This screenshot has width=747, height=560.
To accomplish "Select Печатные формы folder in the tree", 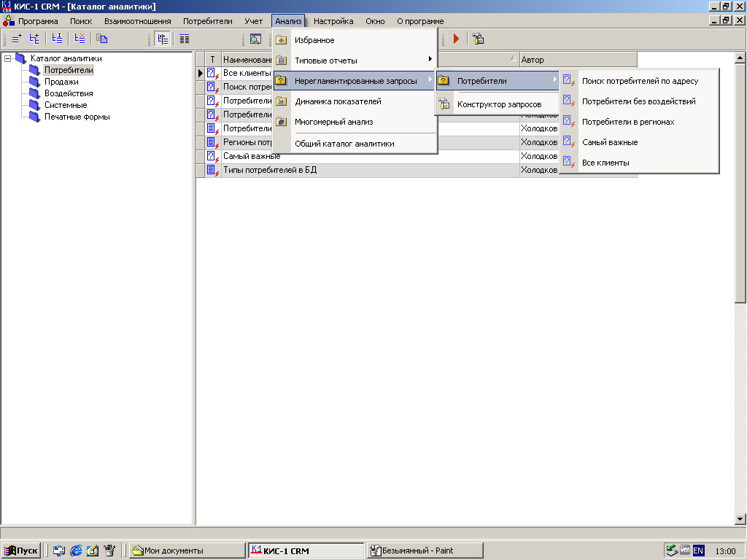I will [x=77, y=117].
